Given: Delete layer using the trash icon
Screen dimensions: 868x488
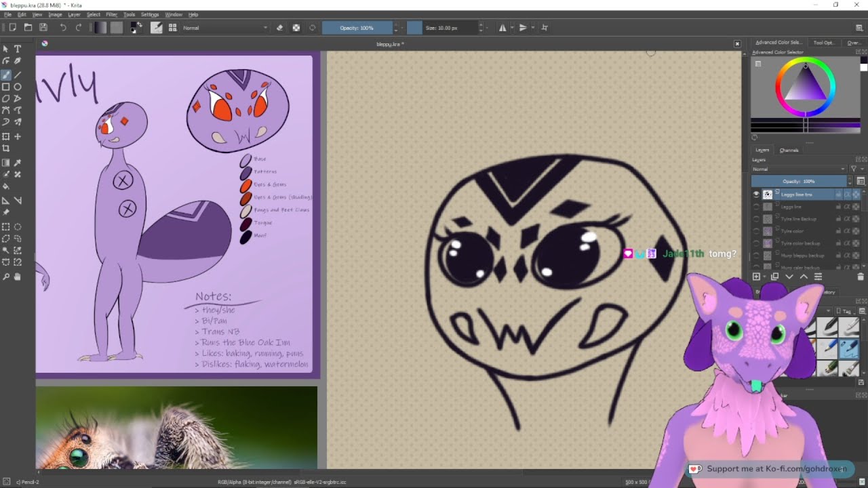Looking at the screenshot, I should 861,277.
